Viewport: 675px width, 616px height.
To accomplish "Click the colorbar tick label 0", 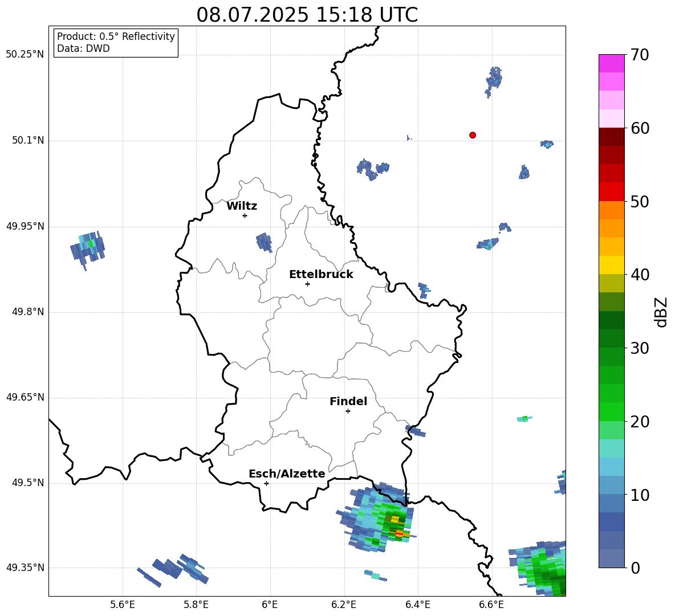I will coord(635,568).
